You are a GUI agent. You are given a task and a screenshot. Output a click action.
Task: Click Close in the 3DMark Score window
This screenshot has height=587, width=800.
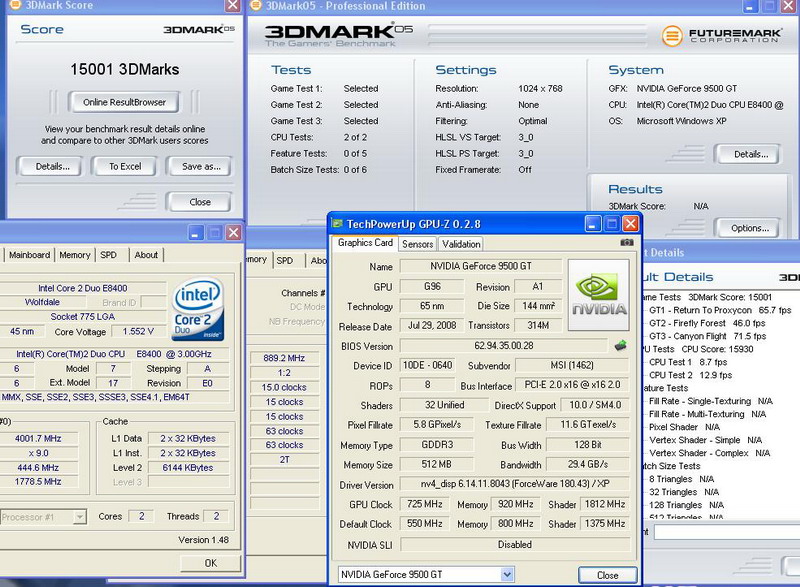(x=199, y=202)
